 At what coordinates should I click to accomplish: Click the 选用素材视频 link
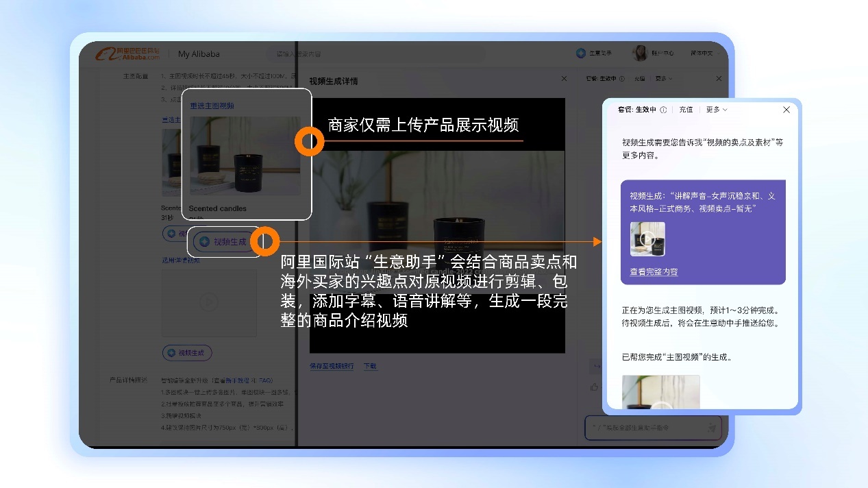pyautogui.click(x=180, y=260)
